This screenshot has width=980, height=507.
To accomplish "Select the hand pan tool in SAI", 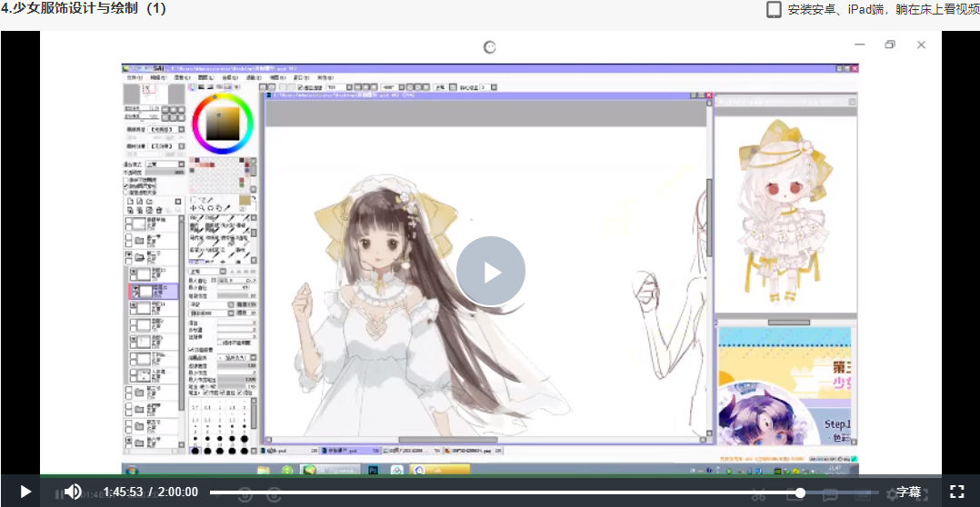I will [219, 208].
